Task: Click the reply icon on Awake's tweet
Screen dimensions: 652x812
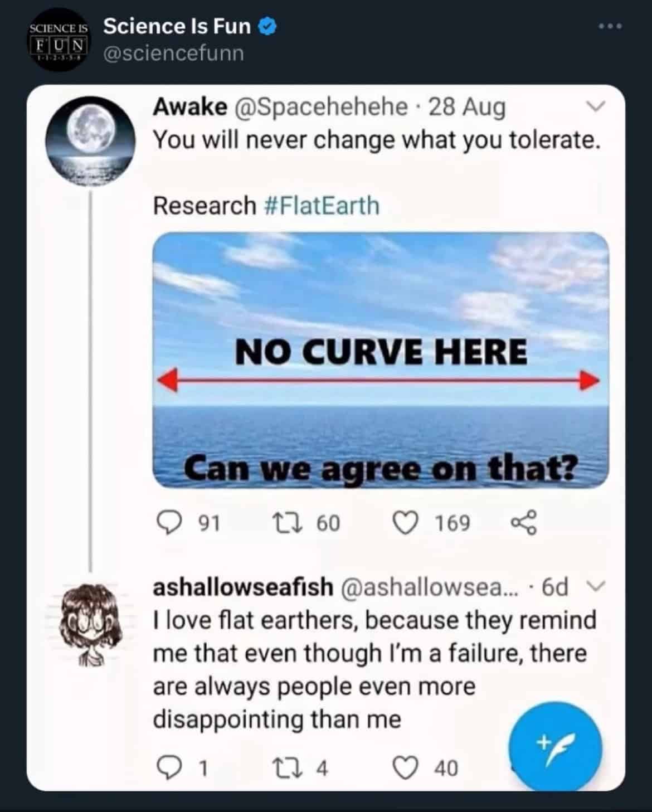Action: click(166, 523)
